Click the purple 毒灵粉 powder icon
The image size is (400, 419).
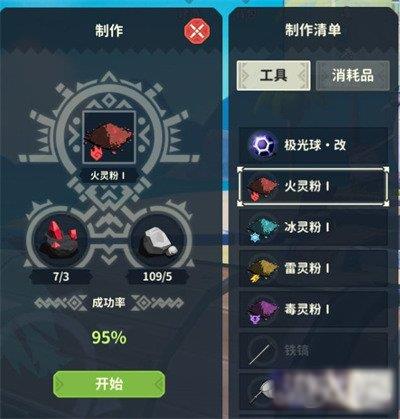click(263, 311)
